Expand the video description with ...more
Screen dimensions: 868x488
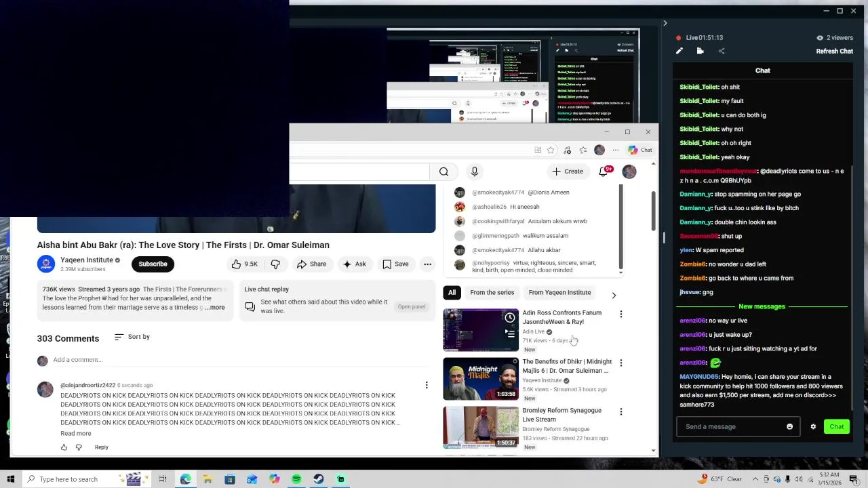(x=215, y=308)
